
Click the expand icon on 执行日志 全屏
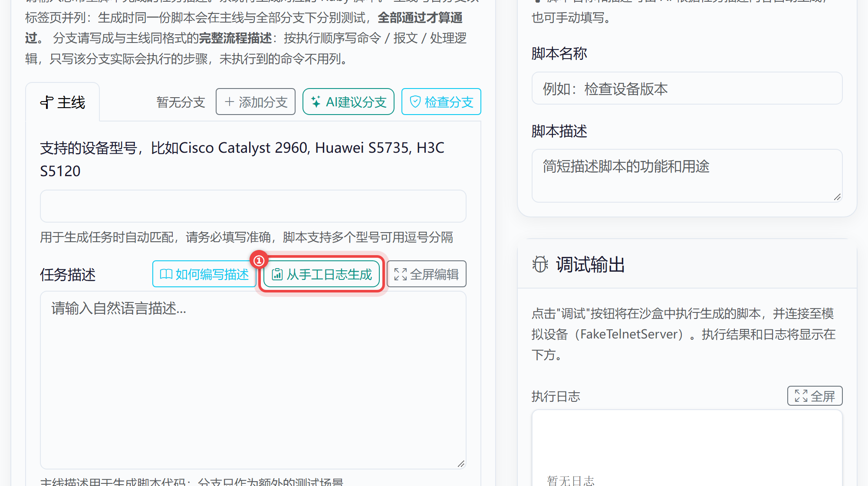(x=801, y=396)
